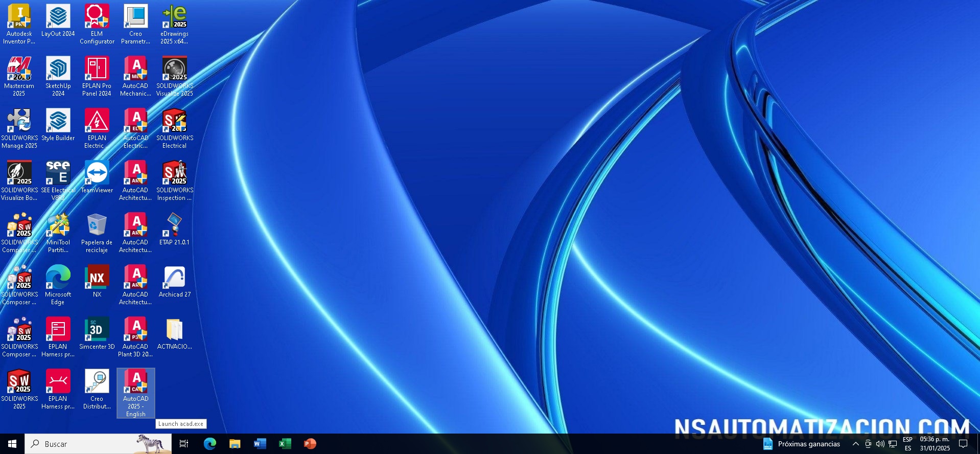Select SOLIDWORKS Manage 2025 icon
Screen dimensions: 980x454
(19, 128)
